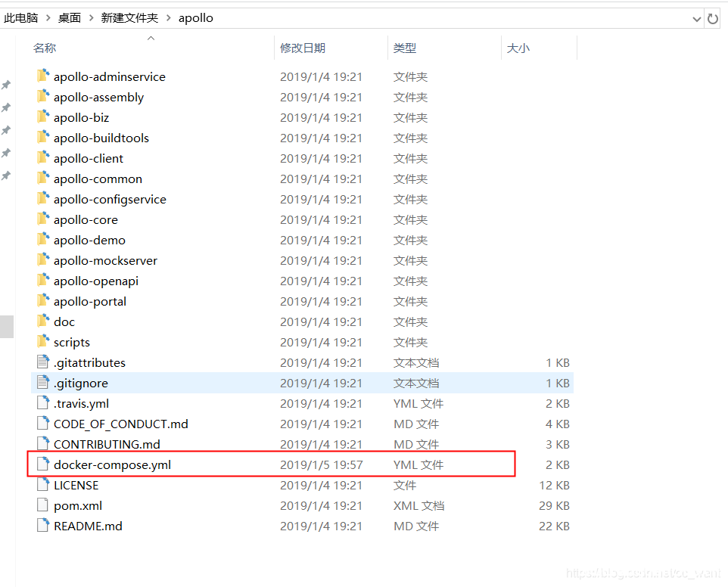Screen dimensions: 728x587
Task: Select the docker-compose.yml file icon
Action: 42,464
